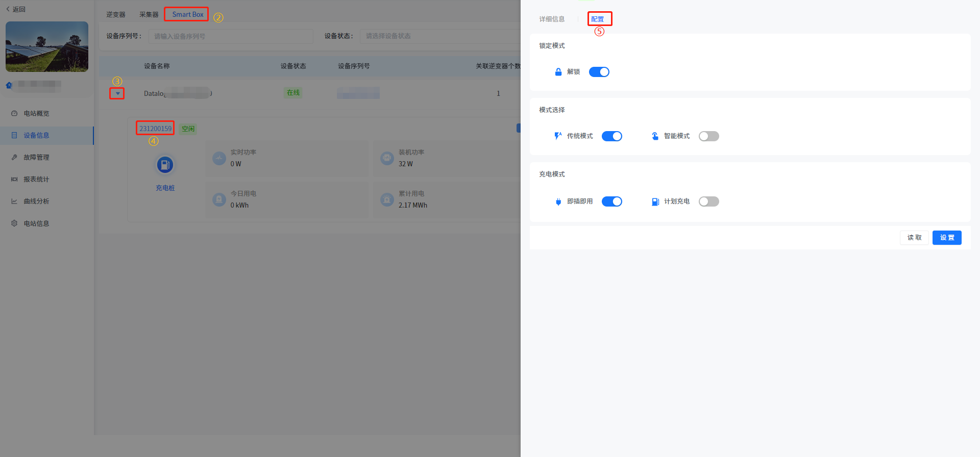
Task: Click serial number 231200159
Action: (155, 129)
